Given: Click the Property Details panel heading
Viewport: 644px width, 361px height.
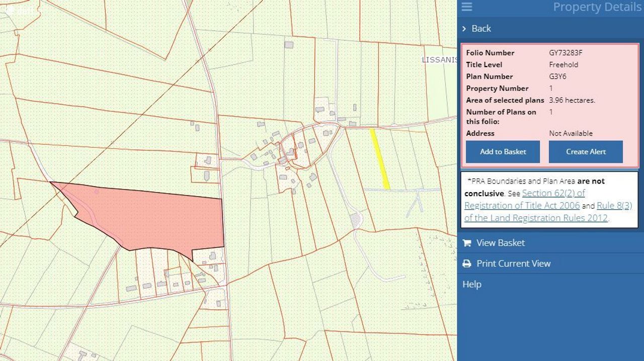Looking at the screenshot, I should coord(597,7).
